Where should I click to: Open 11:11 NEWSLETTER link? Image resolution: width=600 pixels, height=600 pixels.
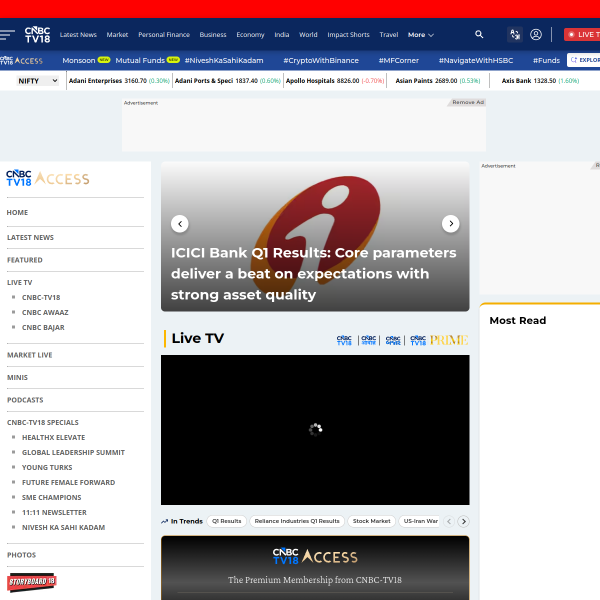(54, 512)
